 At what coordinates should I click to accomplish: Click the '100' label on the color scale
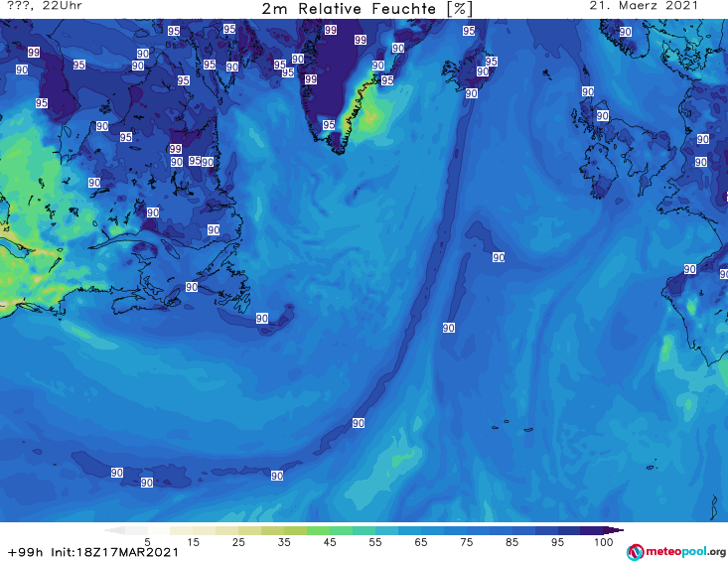[603, 542]
